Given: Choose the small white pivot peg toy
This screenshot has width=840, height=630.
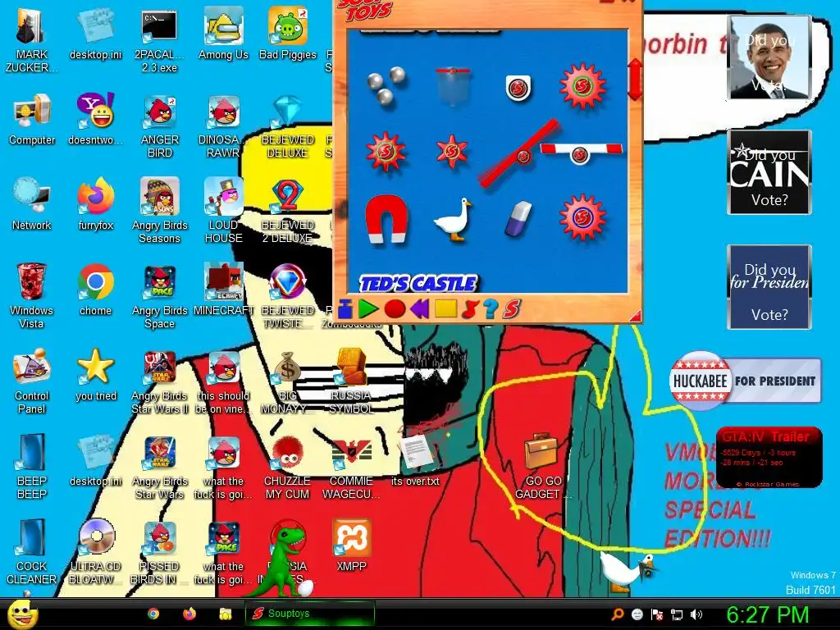Looking at the screenshot, I should pyautogui.click(x=518, y=87).
